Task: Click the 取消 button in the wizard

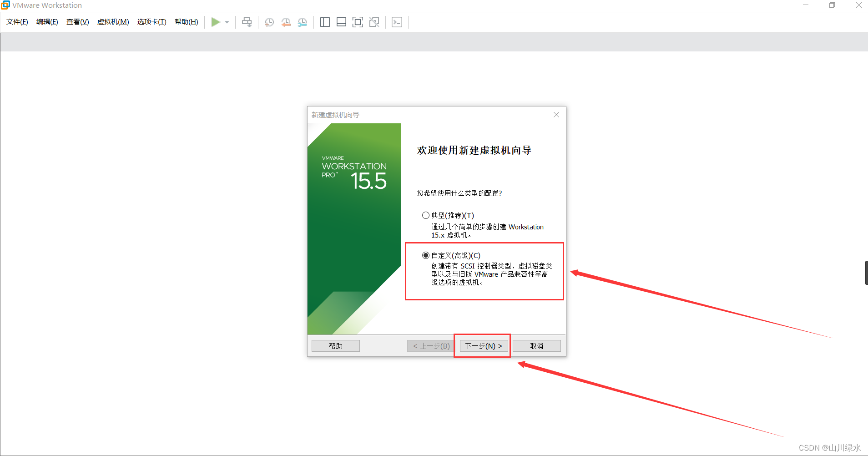Action: (536, 345)
